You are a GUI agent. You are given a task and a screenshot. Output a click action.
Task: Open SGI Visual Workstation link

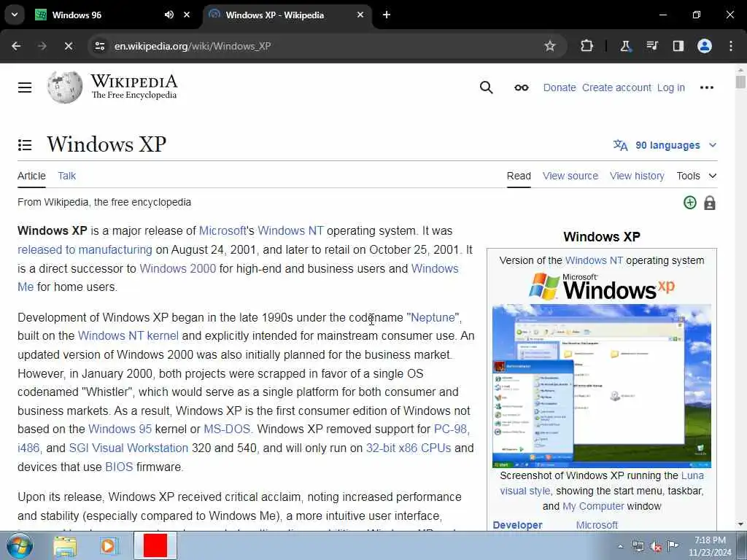128,448
